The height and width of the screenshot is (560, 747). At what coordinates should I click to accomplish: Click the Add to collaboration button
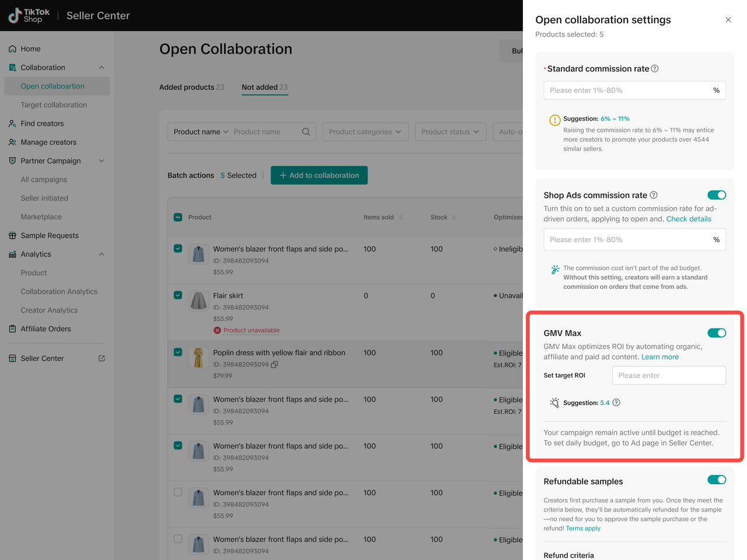319,176
